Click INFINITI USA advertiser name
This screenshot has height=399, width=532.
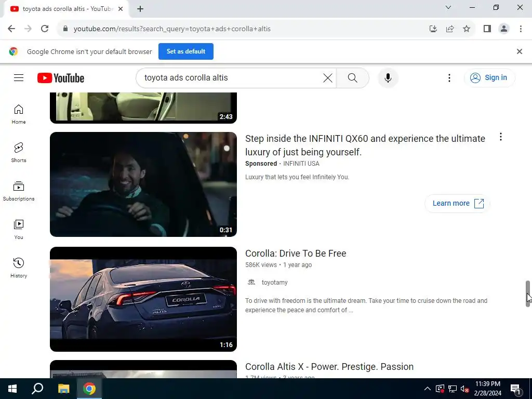coord(301,164)
